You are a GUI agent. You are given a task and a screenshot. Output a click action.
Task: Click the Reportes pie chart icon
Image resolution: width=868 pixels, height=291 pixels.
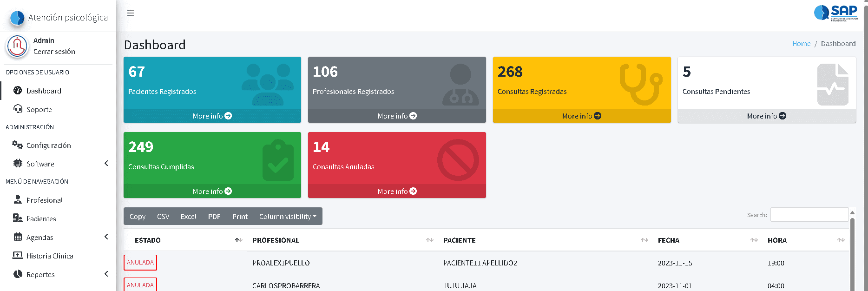[x=18, y=274]
